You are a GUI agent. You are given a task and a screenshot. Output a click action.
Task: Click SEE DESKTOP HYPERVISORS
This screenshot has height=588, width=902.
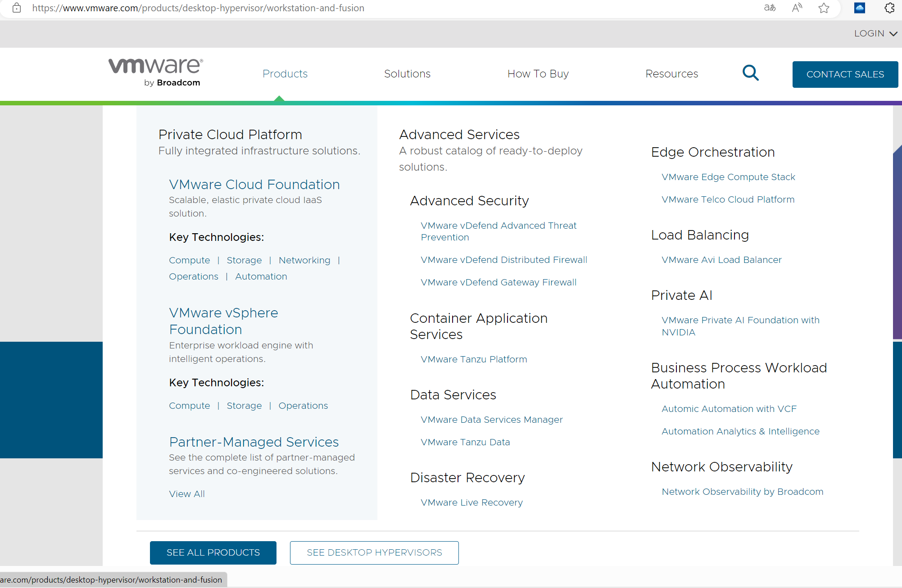tap(374, 552)
